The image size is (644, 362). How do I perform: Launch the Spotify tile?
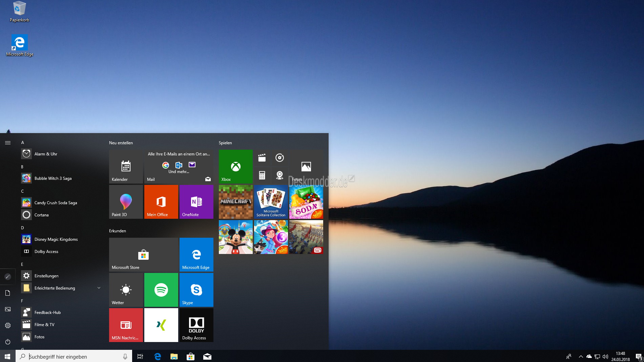tap(161, 290)
